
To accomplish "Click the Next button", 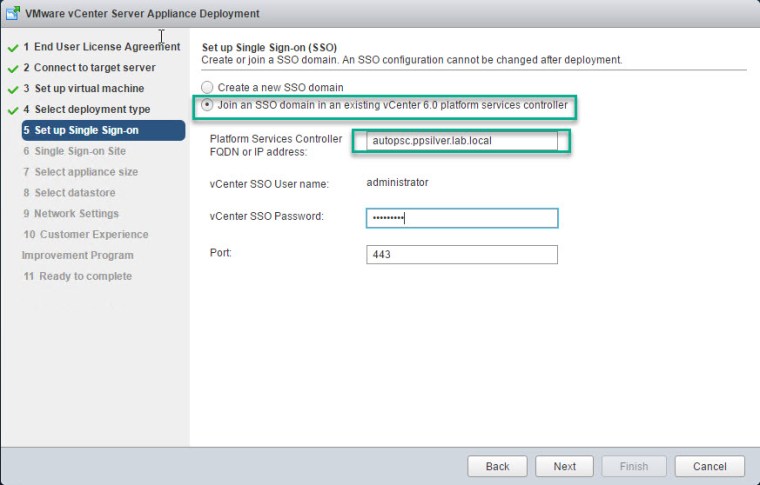I will tap(565, 466).
